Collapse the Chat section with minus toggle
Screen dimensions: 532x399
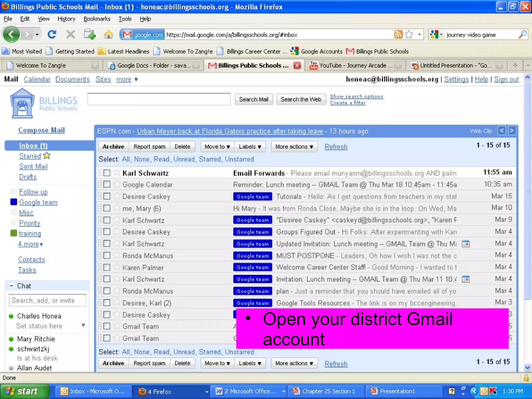tap(11, 286)
